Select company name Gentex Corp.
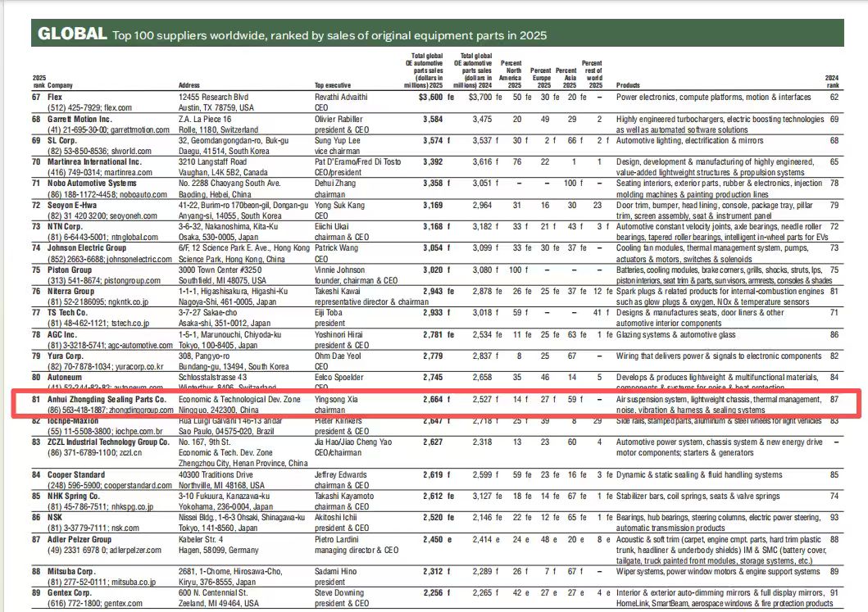 [69, 592]
